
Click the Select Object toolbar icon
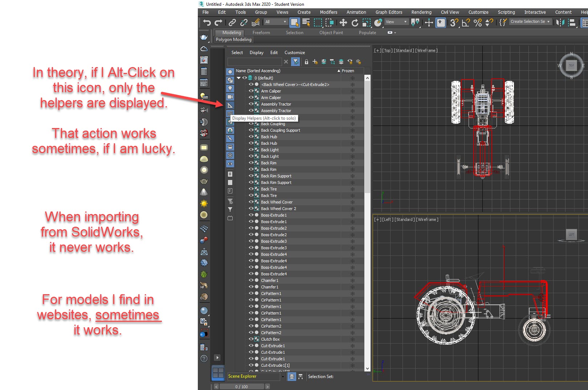pyautogui.click(x=295, y=22)
